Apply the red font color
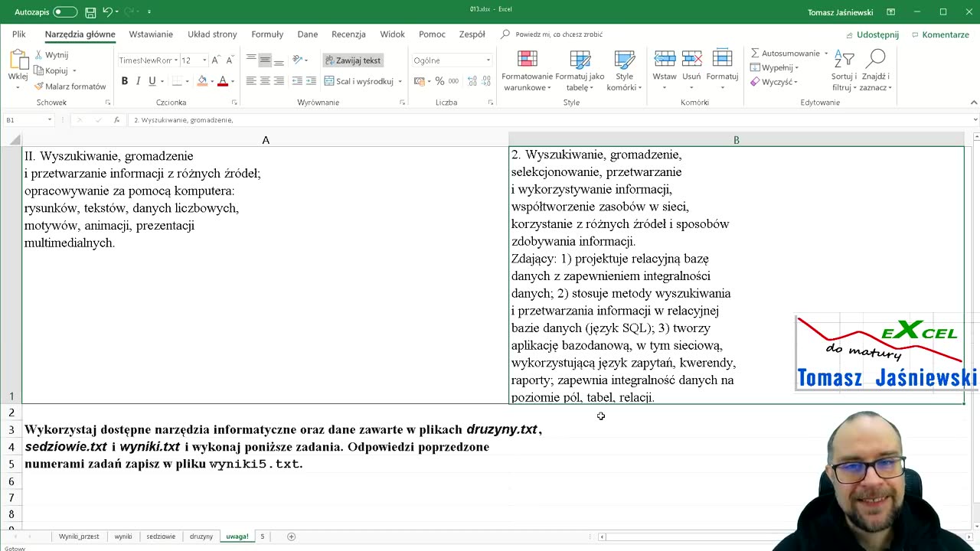The height and width of the screenshot is (551, 980). [x=223, y=81]
